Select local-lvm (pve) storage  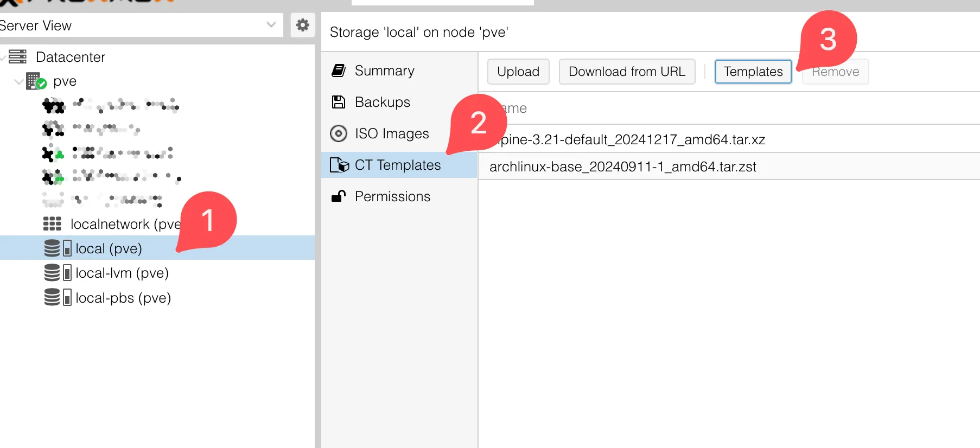coord(122,273)
